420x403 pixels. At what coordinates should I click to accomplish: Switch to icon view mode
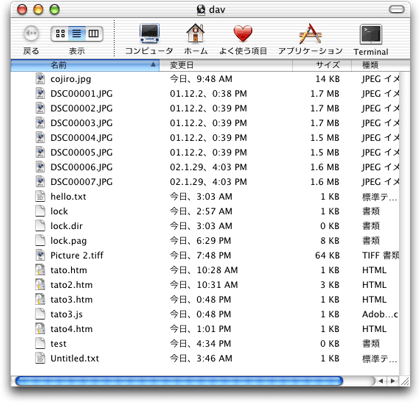(60, 34)
